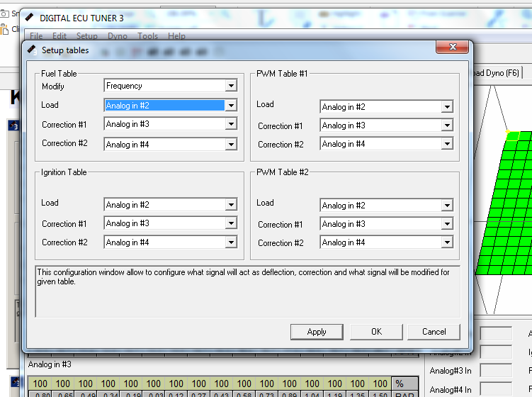The image size is (532, 397).
Task: Confirm settings with the OK button
Action: click(x=376, y=332)
